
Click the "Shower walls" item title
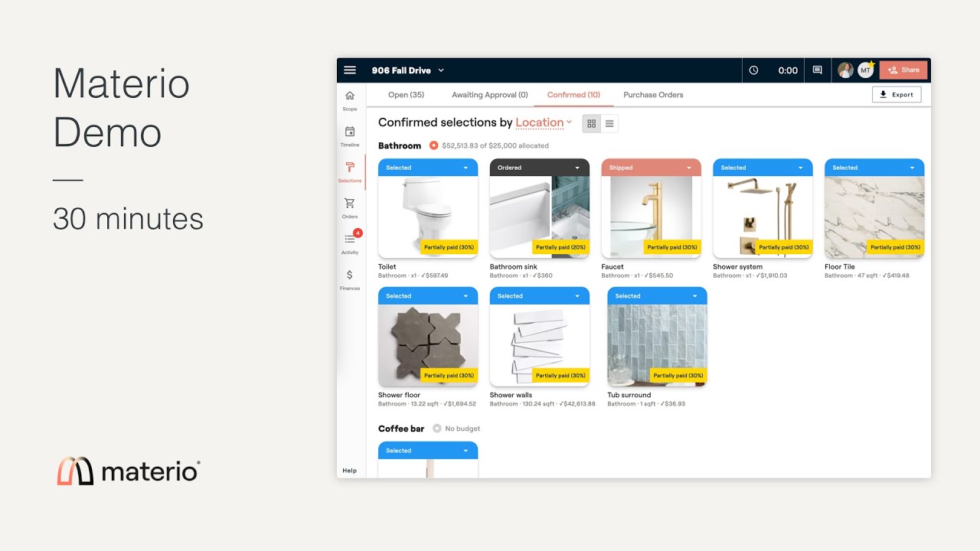(511, 396)
